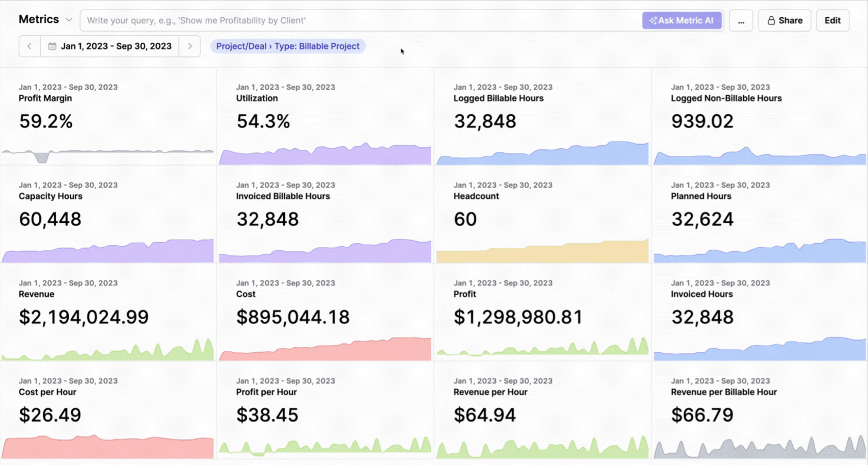Click the next period right arrow
This screenshot has width=868, height=465.
tap(189, 46)
